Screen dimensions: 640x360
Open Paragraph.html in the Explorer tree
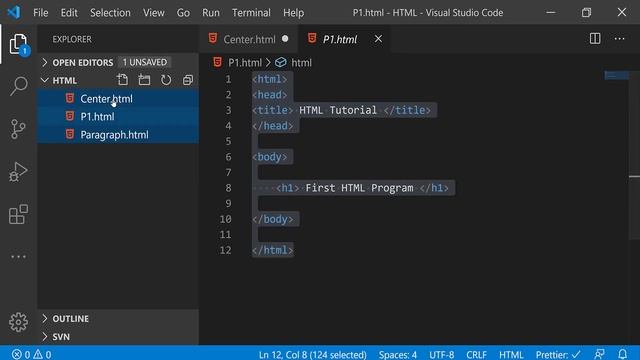point(118,135)
